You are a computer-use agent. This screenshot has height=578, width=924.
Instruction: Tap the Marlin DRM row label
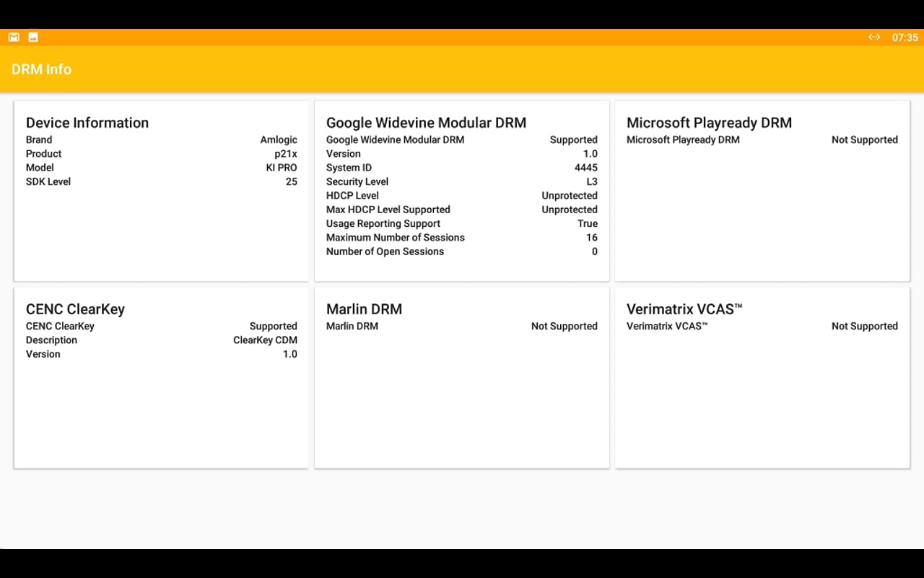[352, 326]
